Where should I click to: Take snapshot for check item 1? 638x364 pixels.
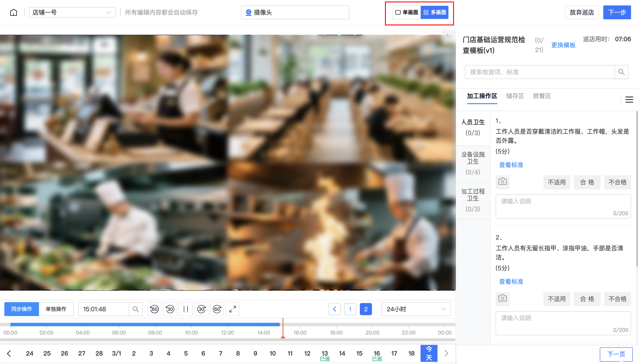(x=502, y=182)
